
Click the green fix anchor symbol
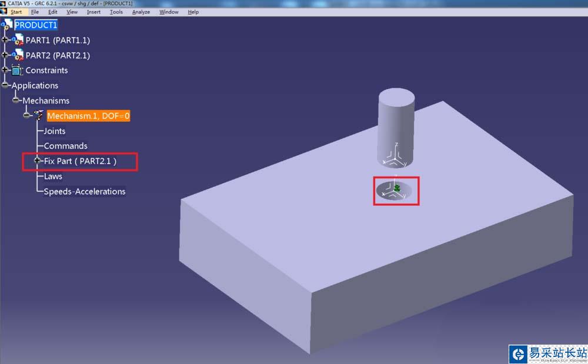(397, 188)
